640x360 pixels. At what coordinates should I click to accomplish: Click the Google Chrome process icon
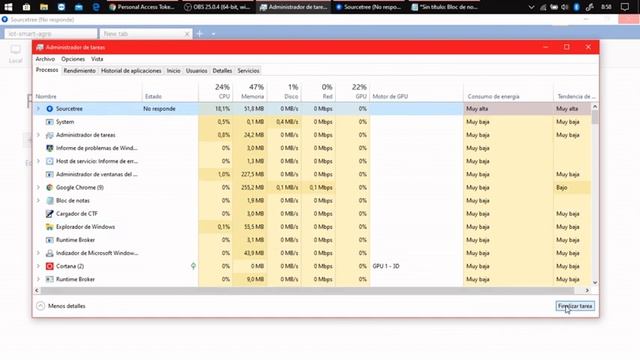(x=49, y=187)
